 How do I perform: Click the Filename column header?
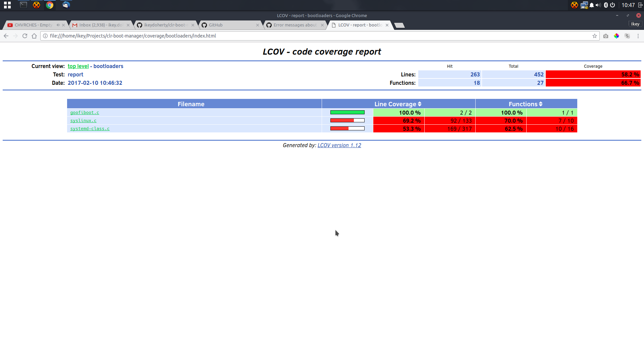click(x=194, y=104)
